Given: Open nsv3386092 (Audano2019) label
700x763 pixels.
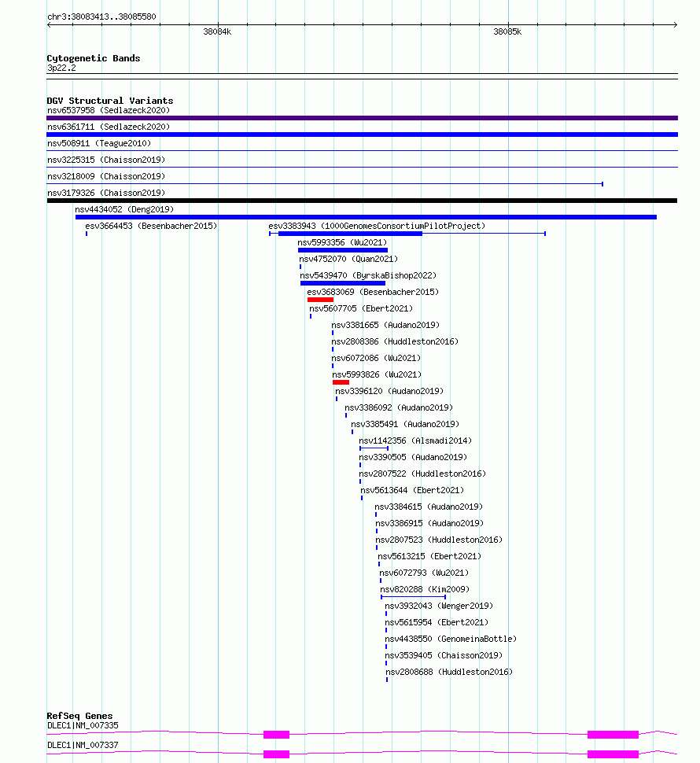Looking at the screenshot, I should coord(399,408).
